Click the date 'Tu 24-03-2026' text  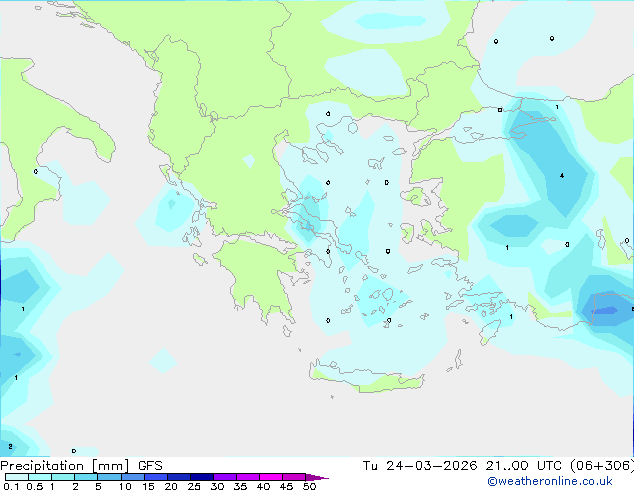pos(420,466)
